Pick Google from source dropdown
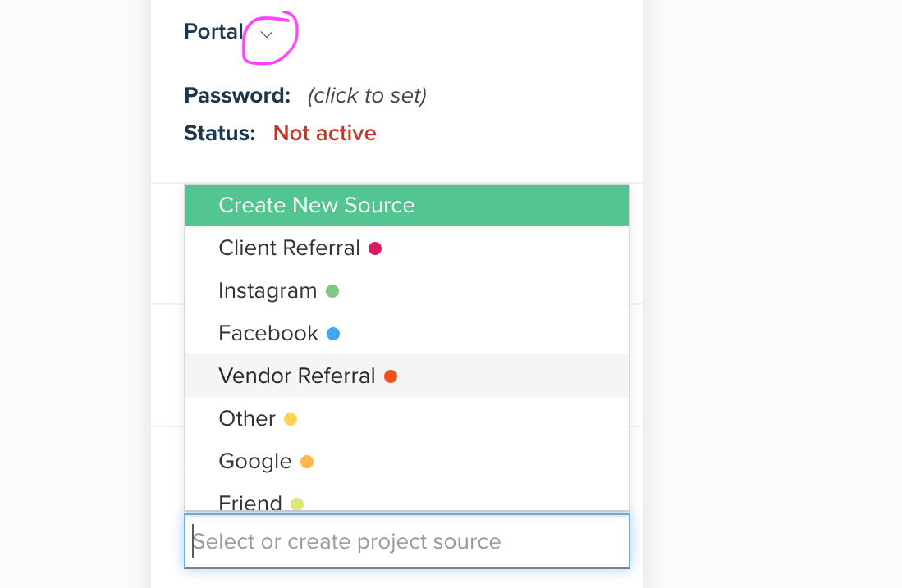The image size is (902, 588). tap(407, 461)
